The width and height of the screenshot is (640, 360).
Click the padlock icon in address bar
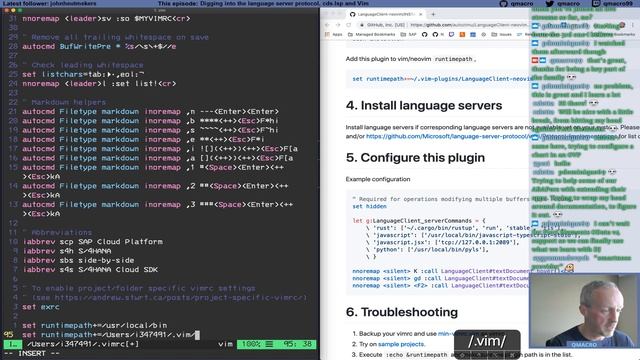coord(362,25)
